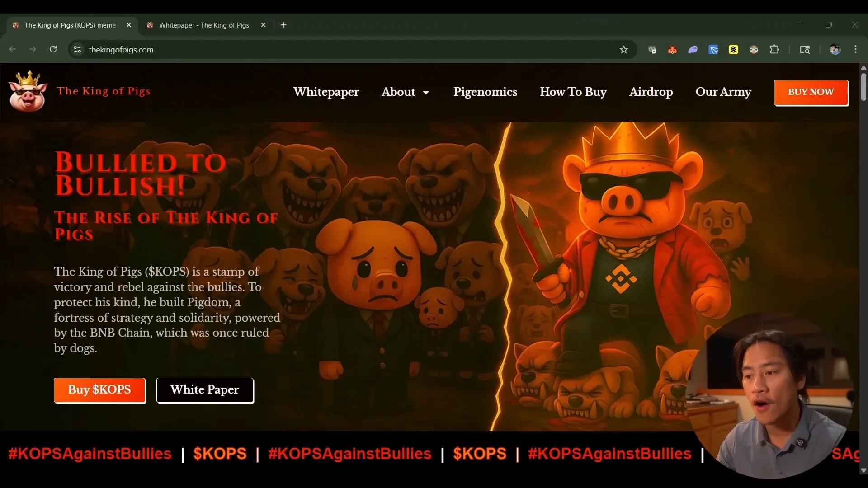
Task: Click 'The Rise of The King of Pigs' subheading
Action: tap(166, 226)
